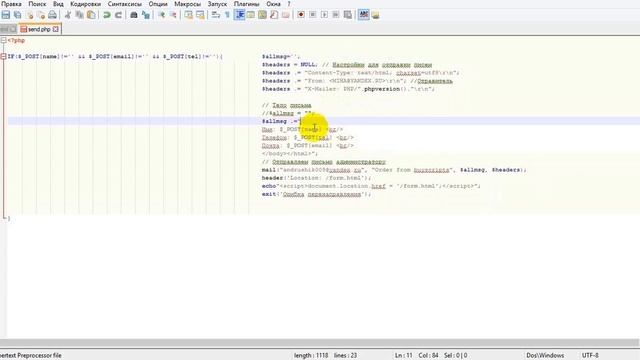Toggle Folder as Workspace panel icon
The height and width of the screenshot is (360, 640).
pyautogui.click(x=286, y=15)
